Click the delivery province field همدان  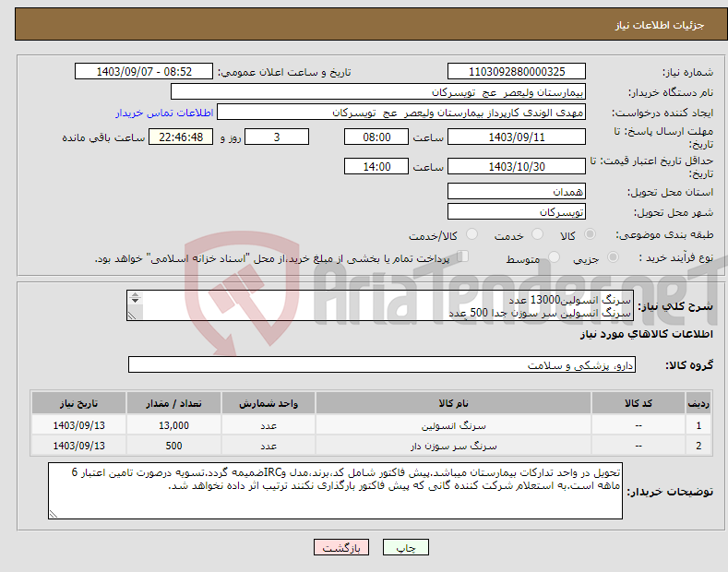(517, 191)
